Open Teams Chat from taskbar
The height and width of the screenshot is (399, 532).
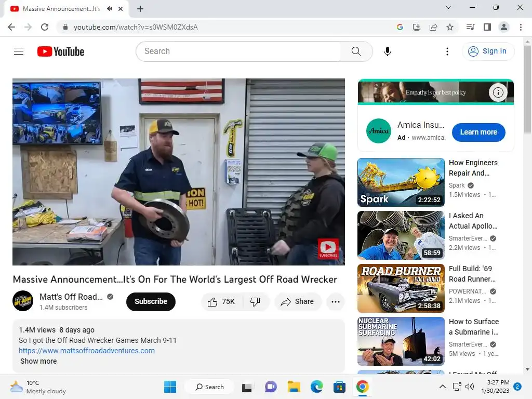point(271,387)
